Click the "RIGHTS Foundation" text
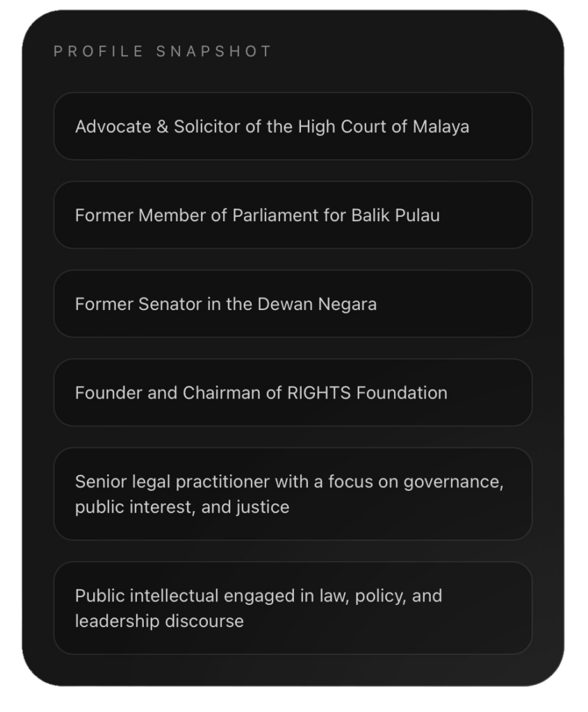The width and height of the screenshot is (588, 712). point(367,393)
